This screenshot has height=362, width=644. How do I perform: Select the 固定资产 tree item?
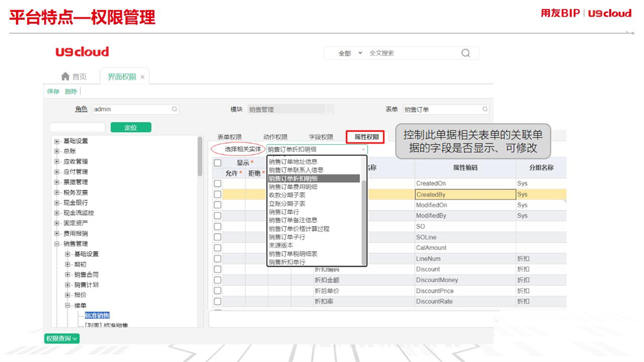(x=75, y=223)
